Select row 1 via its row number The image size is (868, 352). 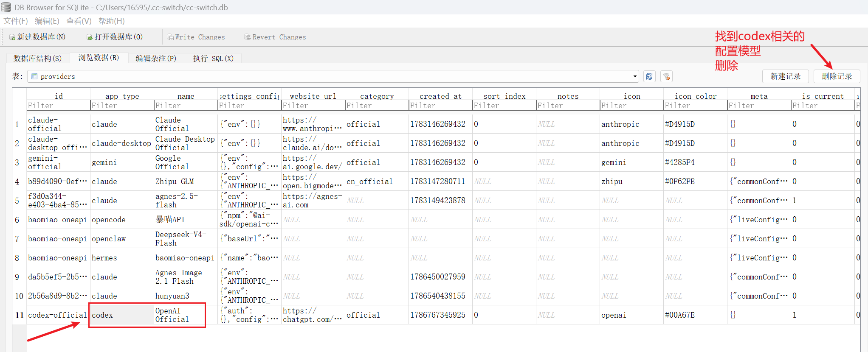point(20,124)
